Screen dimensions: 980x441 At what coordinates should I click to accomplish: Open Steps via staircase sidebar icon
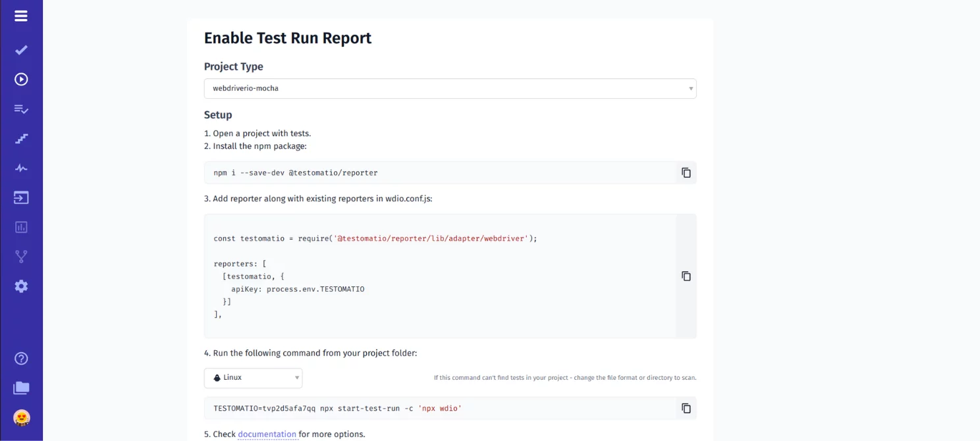pos(21,139)
